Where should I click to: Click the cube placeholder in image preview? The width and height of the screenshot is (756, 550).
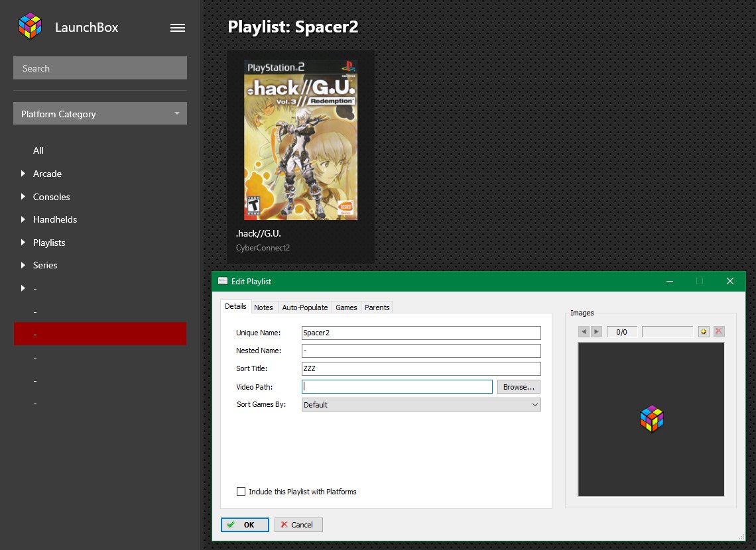point(651,419)
